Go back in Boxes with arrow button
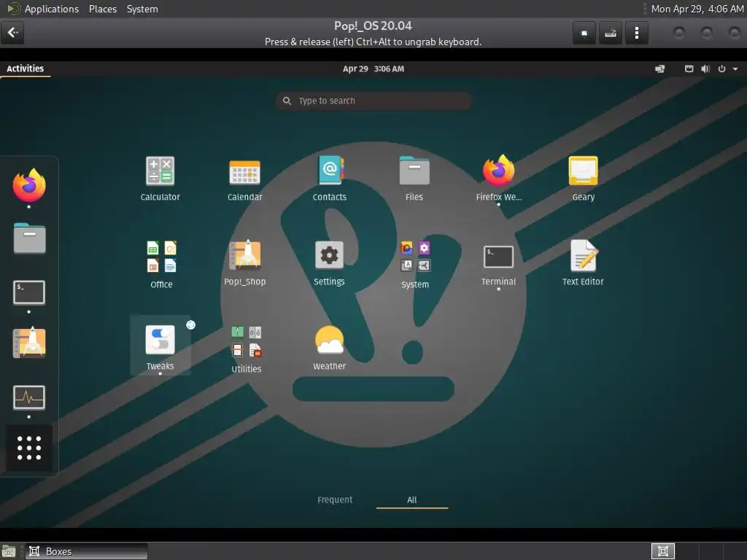 click(x=12, y=32)
